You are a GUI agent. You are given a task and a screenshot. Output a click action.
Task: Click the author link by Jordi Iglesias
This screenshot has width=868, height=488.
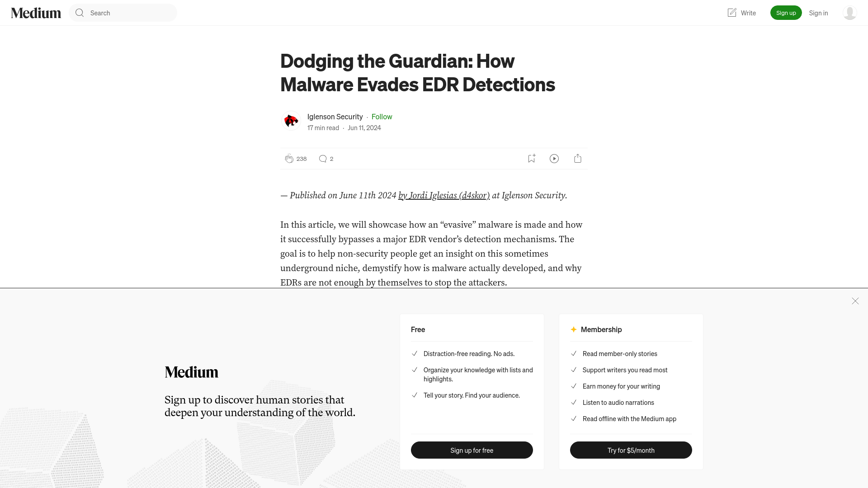[444, 196]
